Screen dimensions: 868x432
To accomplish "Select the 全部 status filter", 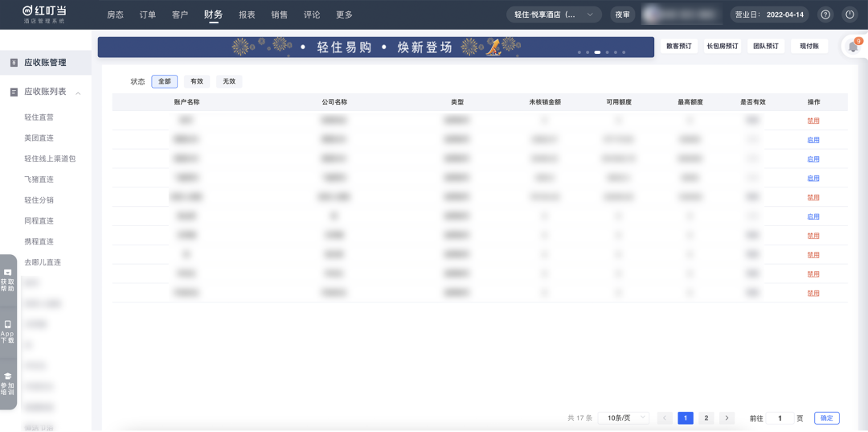I will click(164, 81).
